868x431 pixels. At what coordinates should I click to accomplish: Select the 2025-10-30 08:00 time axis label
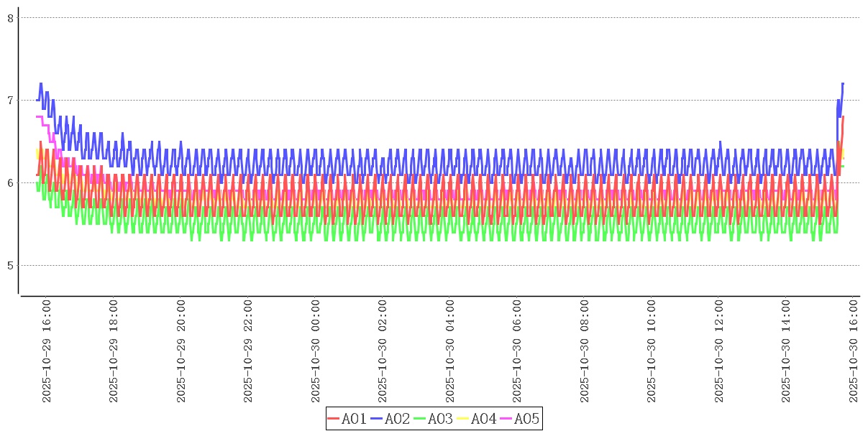(x=585, y=351)
